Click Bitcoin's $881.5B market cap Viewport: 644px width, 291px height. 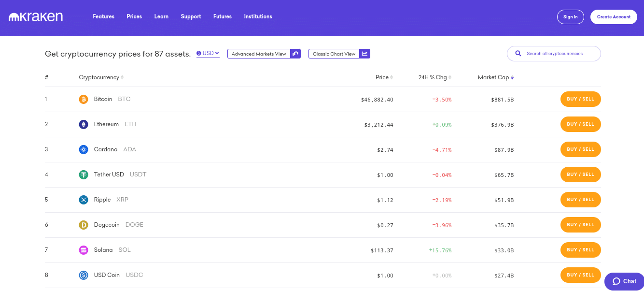[502, 100]
